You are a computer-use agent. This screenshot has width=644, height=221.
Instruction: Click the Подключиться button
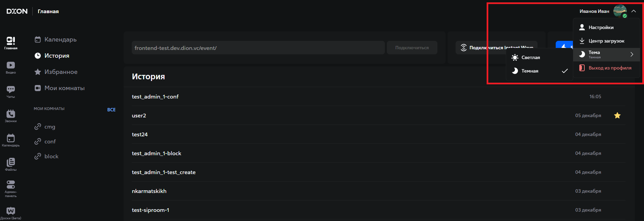coord(412,48)
